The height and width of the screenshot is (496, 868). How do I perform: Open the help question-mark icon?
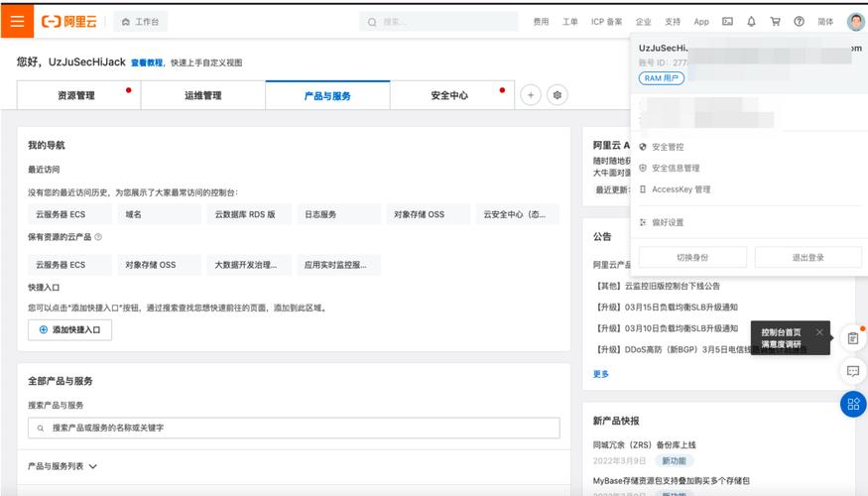pos(799,22)
